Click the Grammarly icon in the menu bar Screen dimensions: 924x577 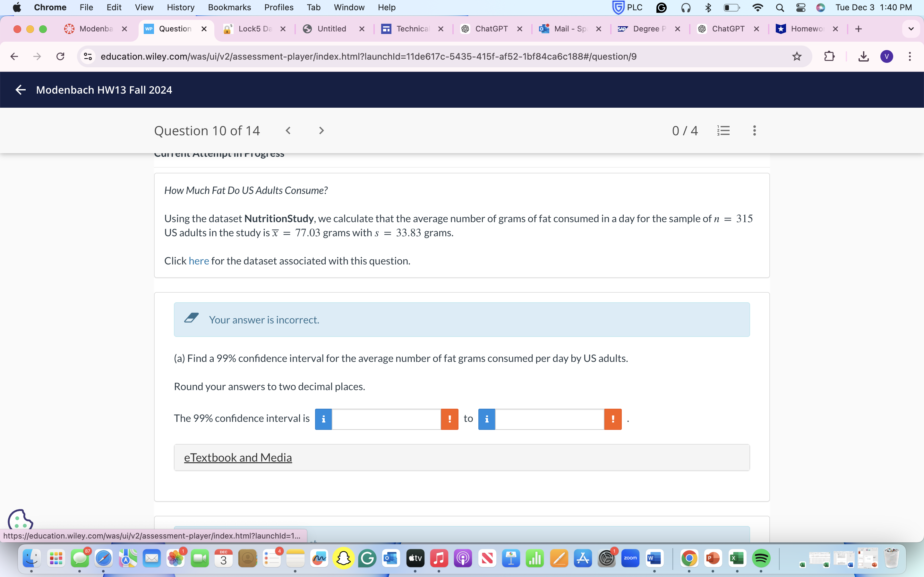(x=661, y=7)
